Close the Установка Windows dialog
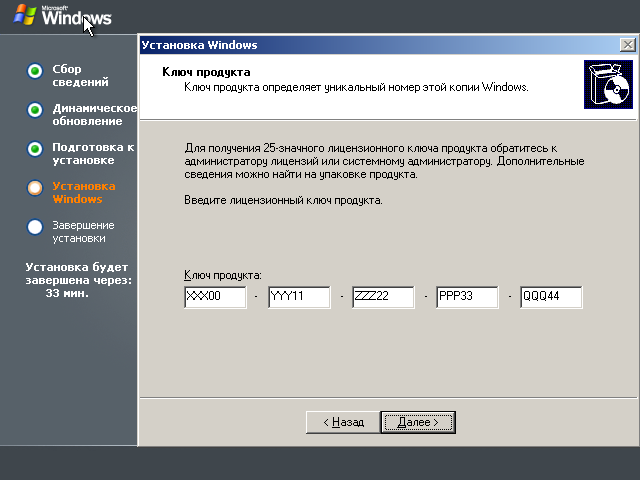This screenshot has width=640, height=480. pyautogui.click(x=628, y=44)
